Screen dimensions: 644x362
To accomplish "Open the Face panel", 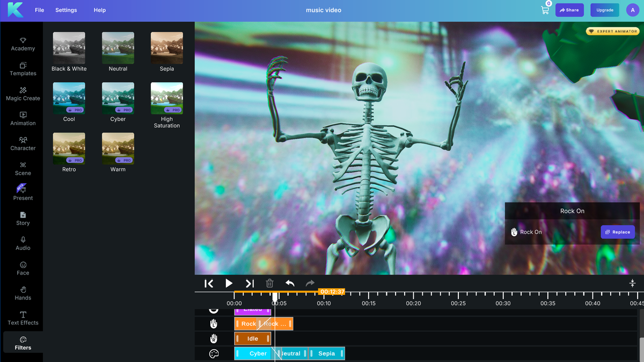I will [x=23, y=269].
